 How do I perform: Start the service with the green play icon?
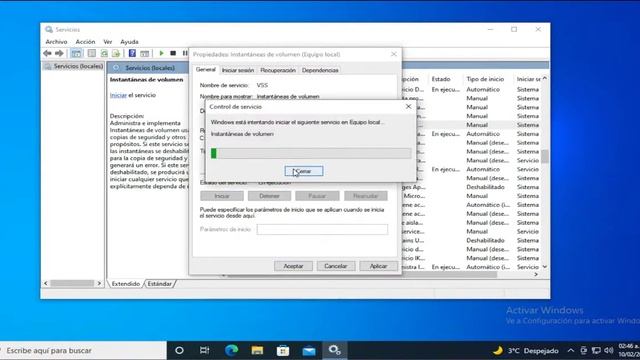161,53
